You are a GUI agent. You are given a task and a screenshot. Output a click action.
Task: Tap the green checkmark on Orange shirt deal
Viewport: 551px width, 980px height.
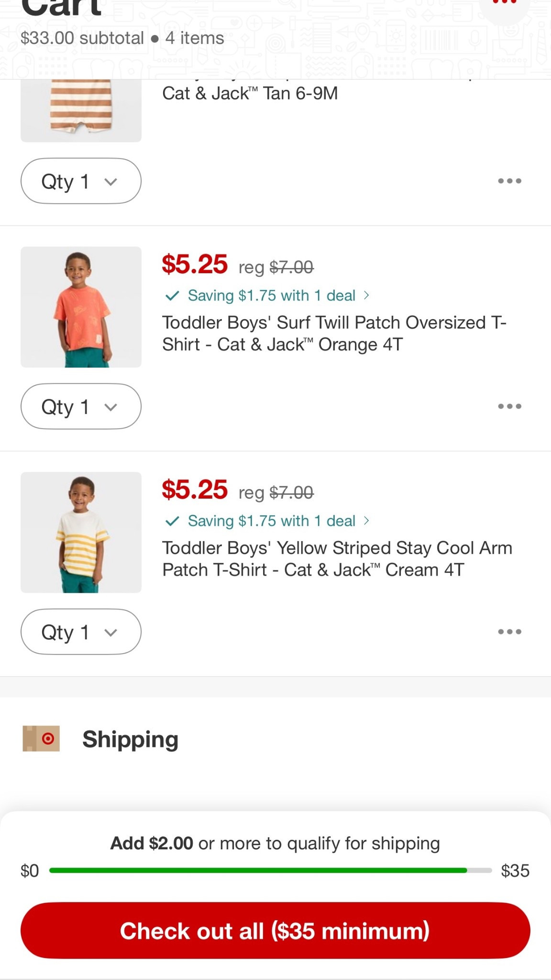[x=172, y=296]
